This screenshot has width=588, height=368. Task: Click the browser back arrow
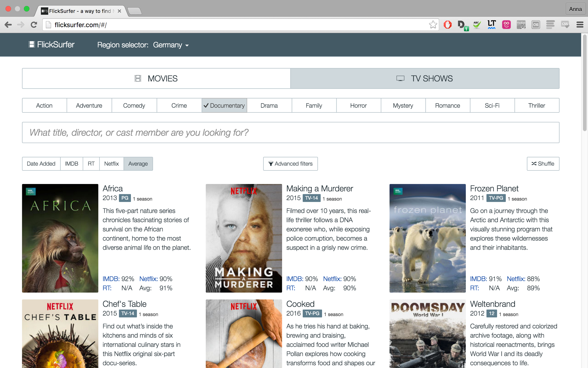(8, 25)
